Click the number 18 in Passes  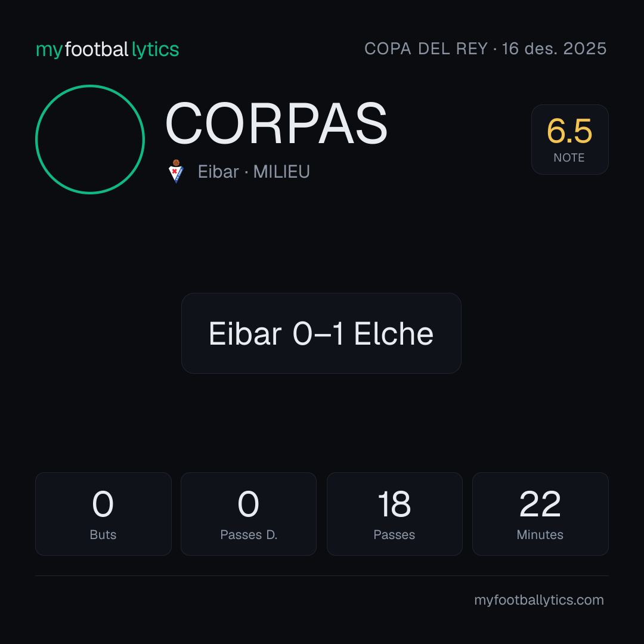(x=394, y=504)
